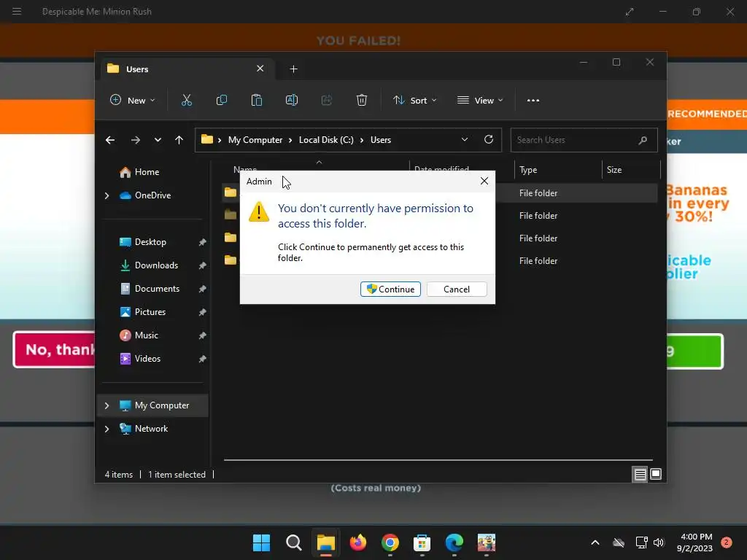Click the network display tray icon
The width and height of the screenshot is (747, 560).
click(641, 542)
